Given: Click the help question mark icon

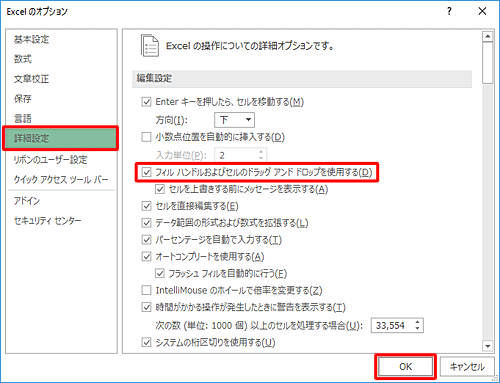Looking at the screenshot, I should point(449,12).
